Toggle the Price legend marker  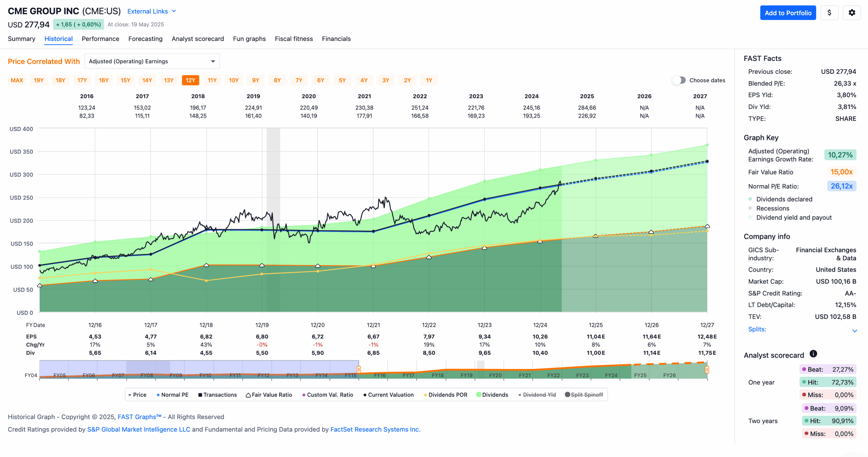[x=137, y=395]
